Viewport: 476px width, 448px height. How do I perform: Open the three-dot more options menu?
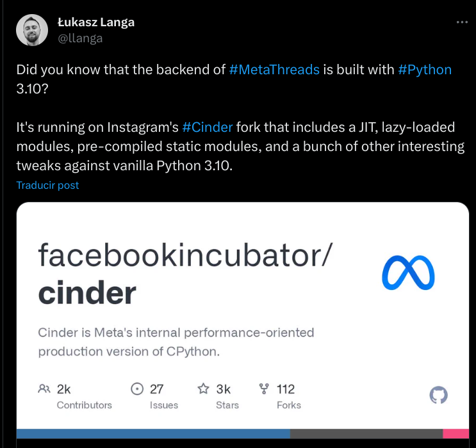[x=462, y=22]
